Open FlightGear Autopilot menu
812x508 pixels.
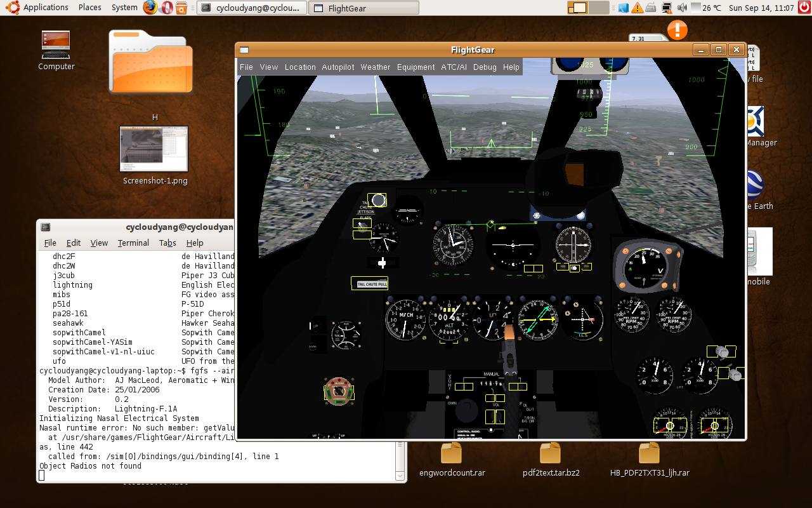(x=338, y=67)
